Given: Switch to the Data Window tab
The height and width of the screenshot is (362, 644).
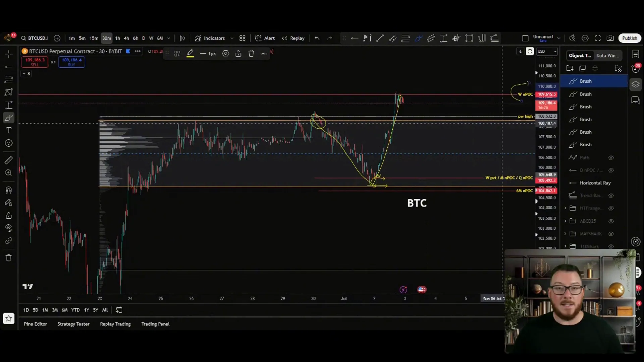Looking at the screenshot, I should click(607, 56).
